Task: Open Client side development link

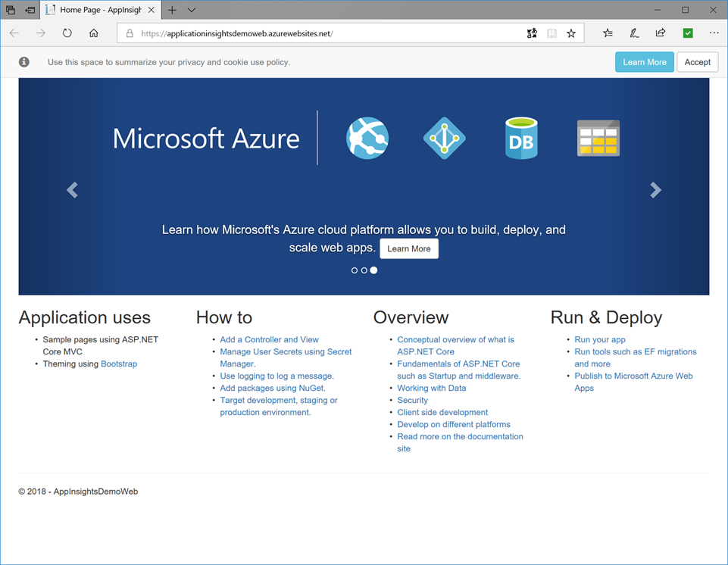Action: tap(442, 412)
